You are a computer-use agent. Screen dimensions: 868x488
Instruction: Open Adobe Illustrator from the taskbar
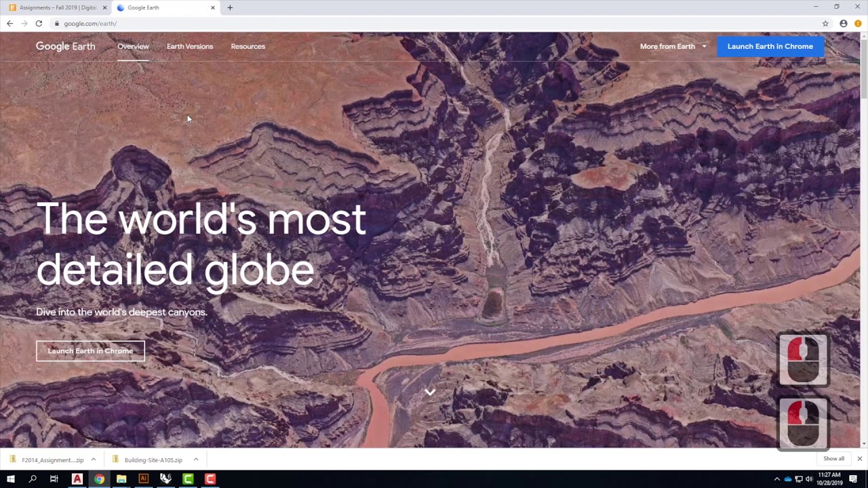[143, 479]
